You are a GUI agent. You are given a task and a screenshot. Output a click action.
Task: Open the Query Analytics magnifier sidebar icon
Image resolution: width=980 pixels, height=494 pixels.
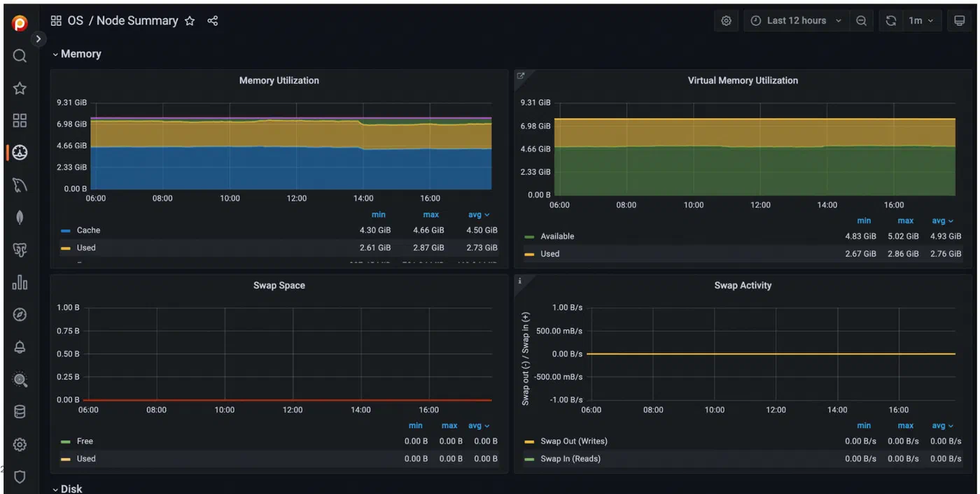pyautogui.click(x=20, y=380)
